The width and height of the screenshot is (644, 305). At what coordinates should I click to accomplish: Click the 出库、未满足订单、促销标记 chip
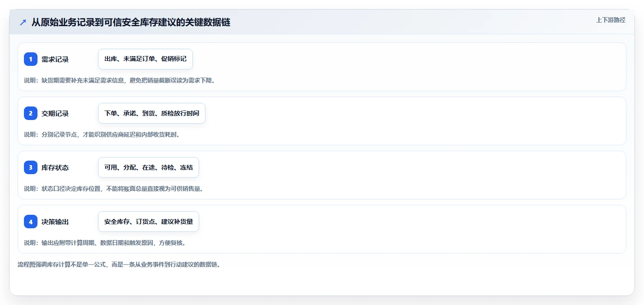tap(145, 59)
